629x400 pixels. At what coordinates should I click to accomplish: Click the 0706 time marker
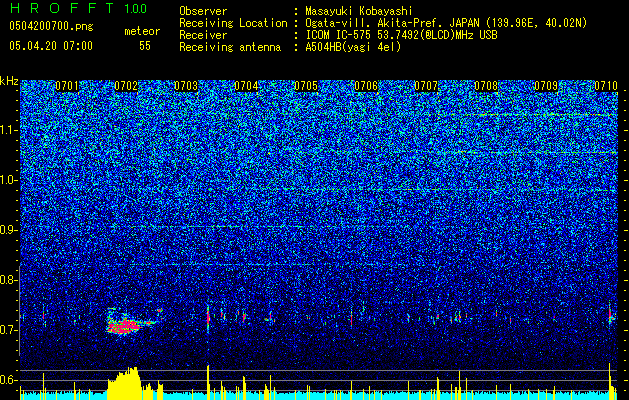pyautogui.click(x=366, y=86)
